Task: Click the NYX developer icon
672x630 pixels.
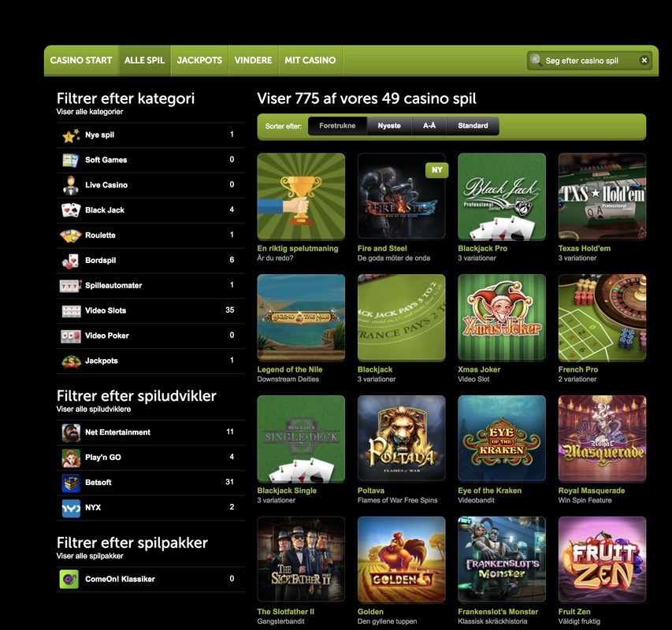Action: [71, 508]
